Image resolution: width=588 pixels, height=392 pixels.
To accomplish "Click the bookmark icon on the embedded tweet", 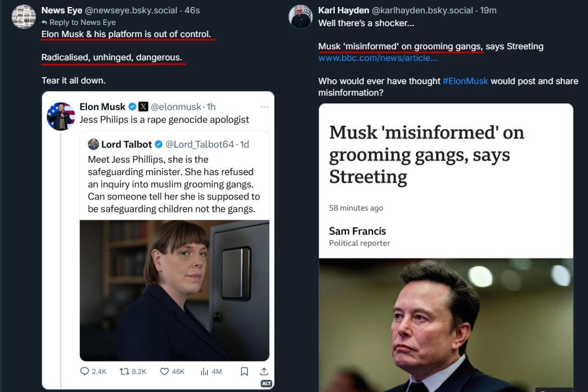I will (244, 371).
